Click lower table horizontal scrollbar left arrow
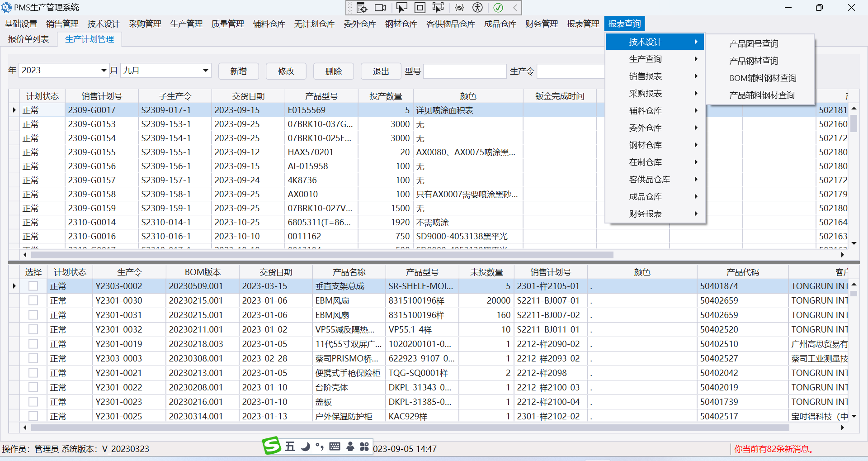This screenshot has width=868, height=461. (x=25, y=428)
